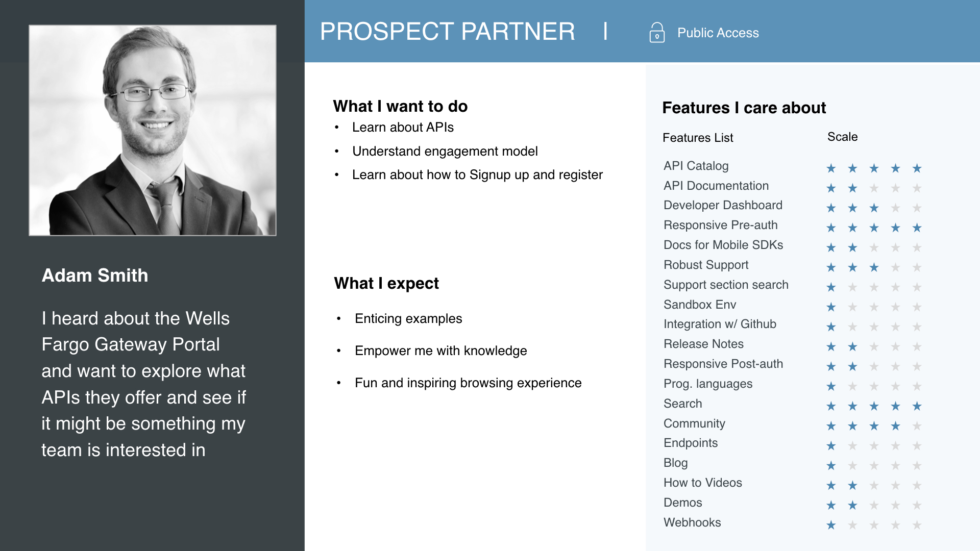This screenshot has width=980, height=551.
Task: Select the Integration w/ Github feature
Action: point(720,324)
